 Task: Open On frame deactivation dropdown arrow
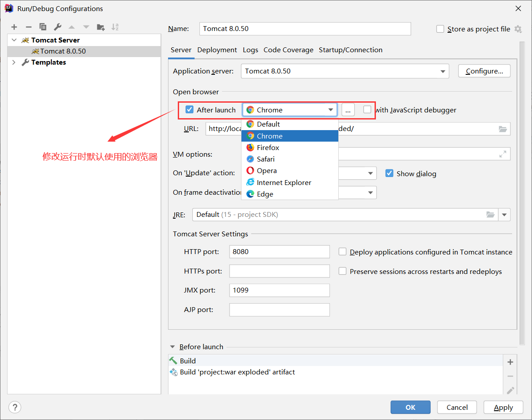370,193
